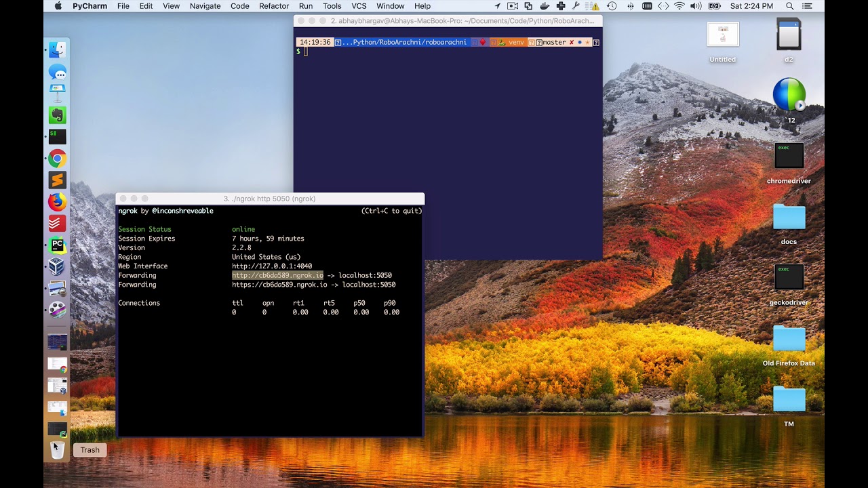Click the Docker whale menu bar icon
Screen dimensions: 868x488
click(x=544, y=6)
